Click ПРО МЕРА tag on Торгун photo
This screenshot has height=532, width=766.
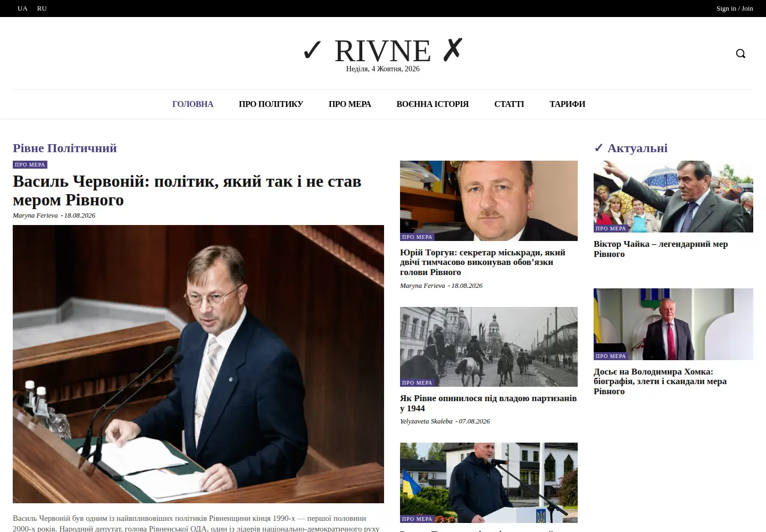tap(418, 237)
